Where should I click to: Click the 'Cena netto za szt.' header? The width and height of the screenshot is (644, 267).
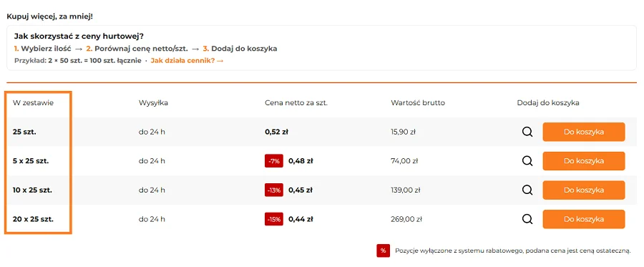pos(296,102)
